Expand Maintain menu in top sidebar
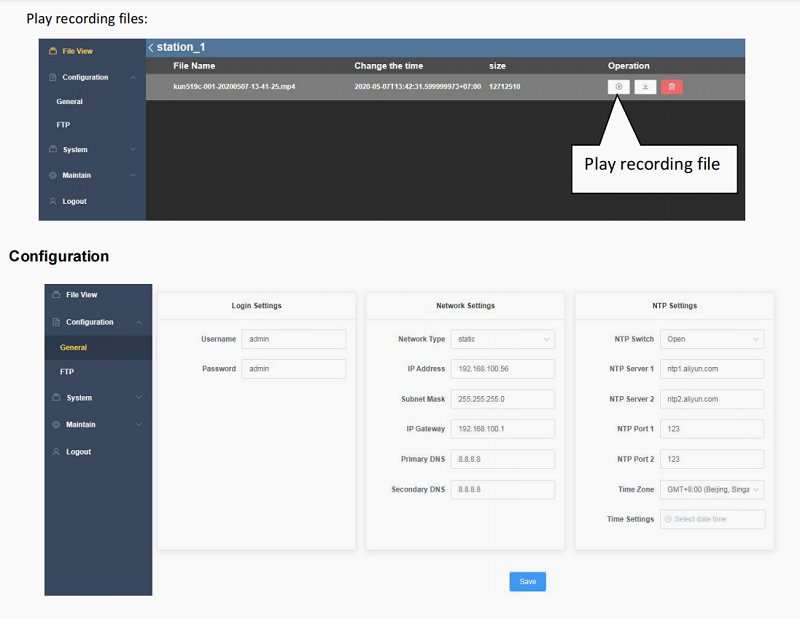This screenshot has height=619, width=800. (x=132, y=176)
